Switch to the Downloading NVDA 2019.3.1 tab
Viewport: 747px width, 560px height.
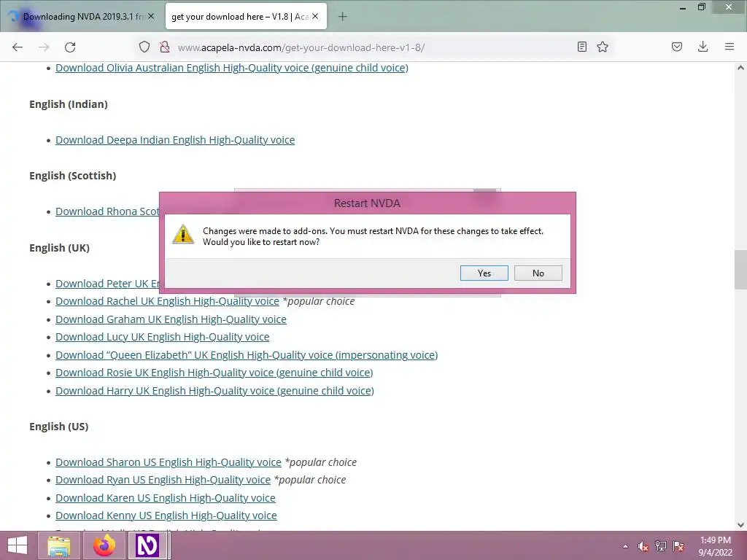point(81,16)
